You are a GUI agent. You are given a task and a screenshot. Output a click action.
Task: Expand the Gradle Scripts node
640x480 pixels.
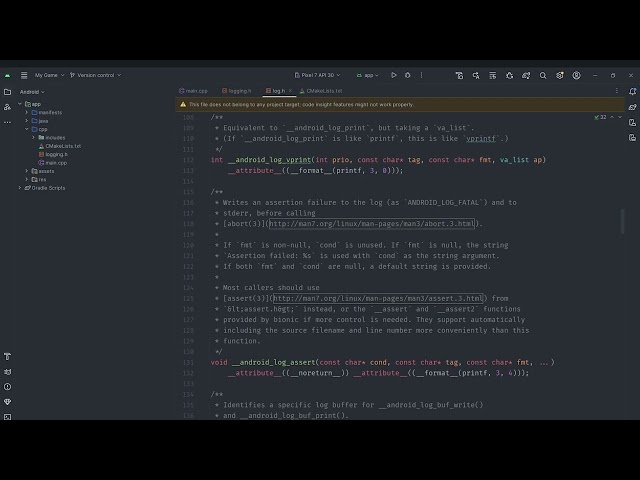tap(20, 188)
